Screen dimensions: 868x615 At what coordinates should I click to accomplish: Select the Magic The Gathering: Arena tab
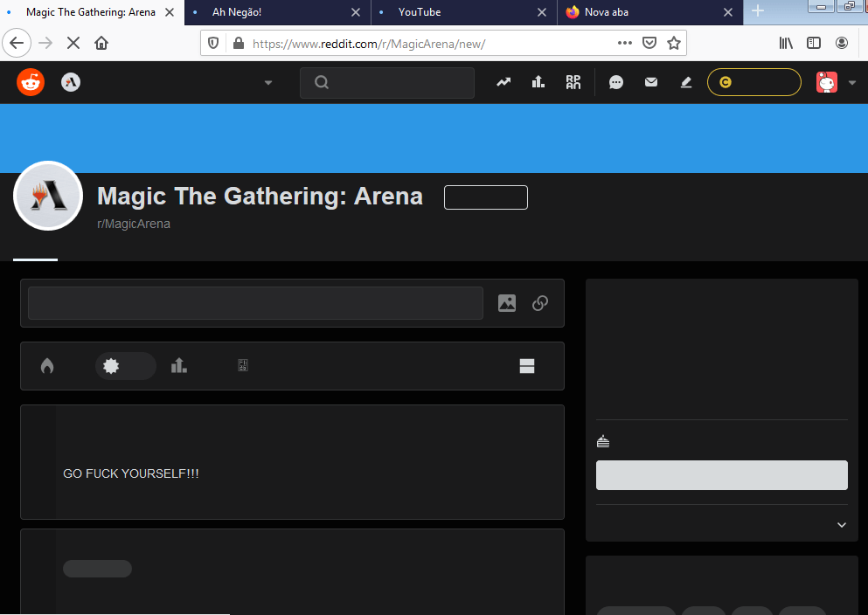[92, 12]
